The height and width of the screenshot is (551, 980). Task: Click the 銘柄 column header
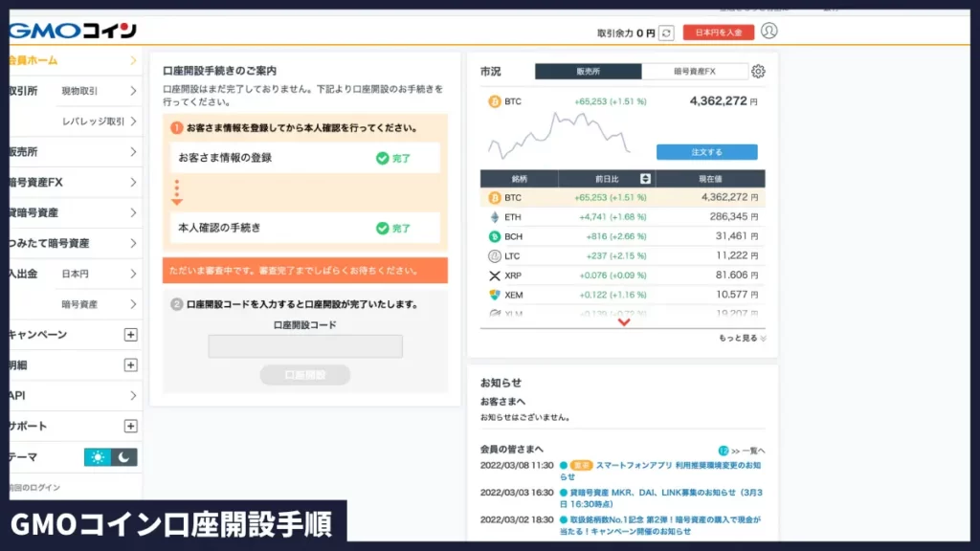tap(520, 179)
